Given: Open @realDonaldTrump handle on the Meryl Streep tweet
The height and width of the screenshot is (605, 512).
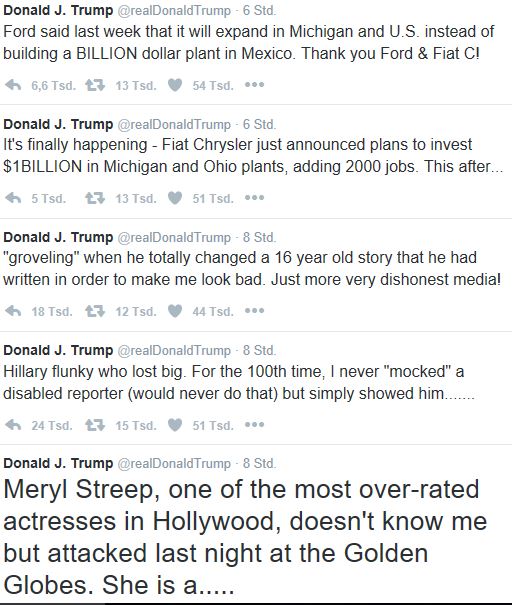Looking at the screenshot, I should (174, 463).
